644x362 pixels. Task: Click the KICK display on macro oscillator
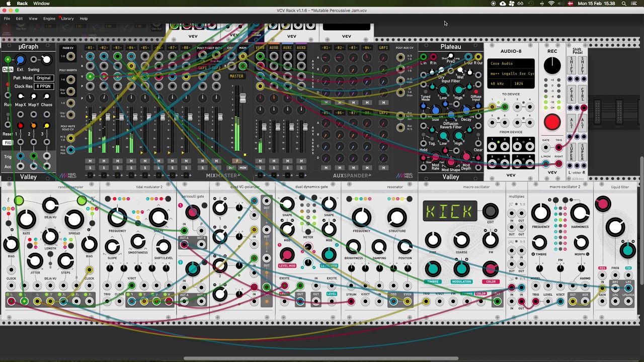pyautogui.click(x=450, y=211)
